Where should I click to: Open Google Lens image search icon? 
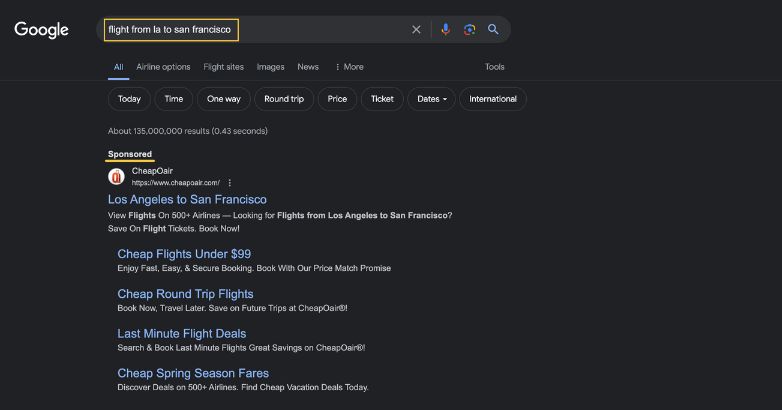click(x=469, y=30)
